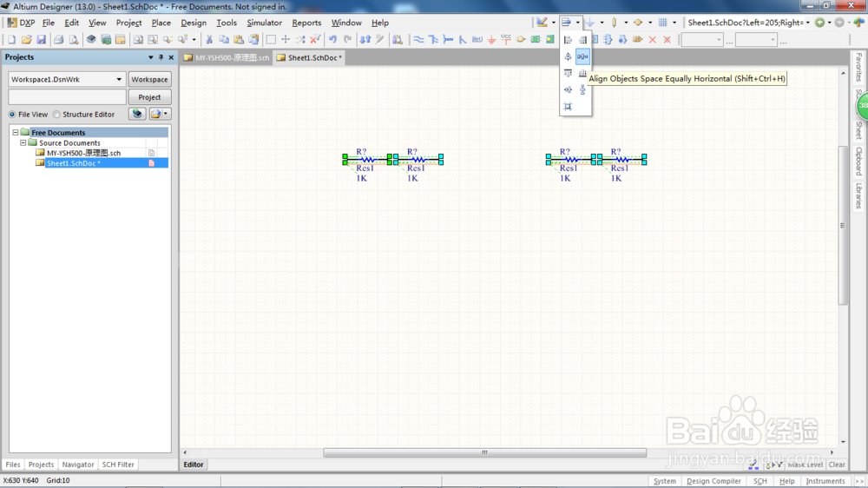The height and width of the screenshot is (488, 868).
Task: Open the Libraries side panel tab
Action: point(858,195)
